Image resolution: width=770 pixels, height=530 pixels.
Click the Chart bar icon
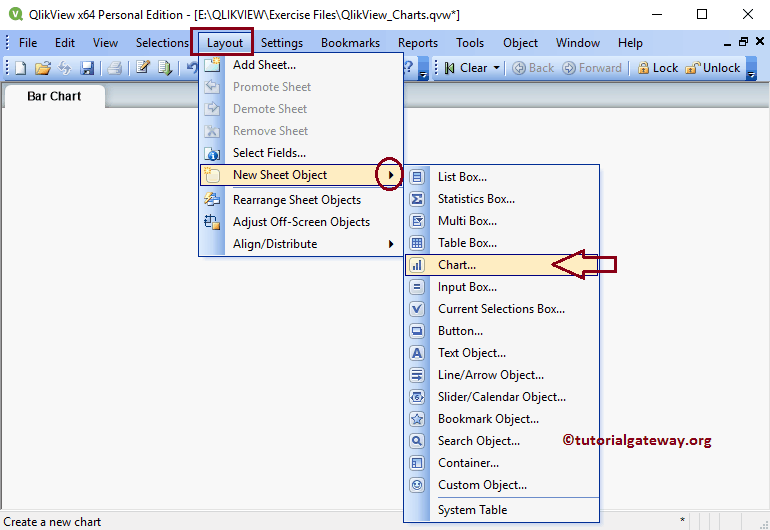tap(417, 265)
